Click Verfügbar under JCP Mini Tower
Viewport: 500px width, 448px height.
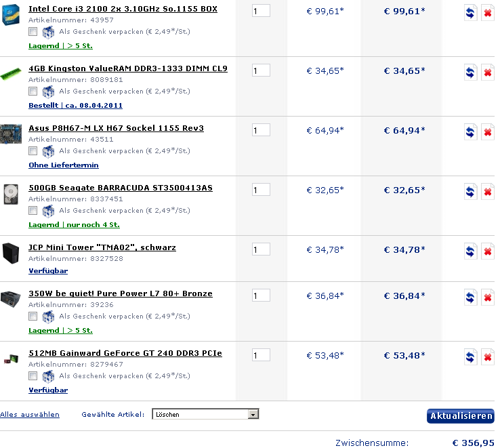click(x=48, y=271)
